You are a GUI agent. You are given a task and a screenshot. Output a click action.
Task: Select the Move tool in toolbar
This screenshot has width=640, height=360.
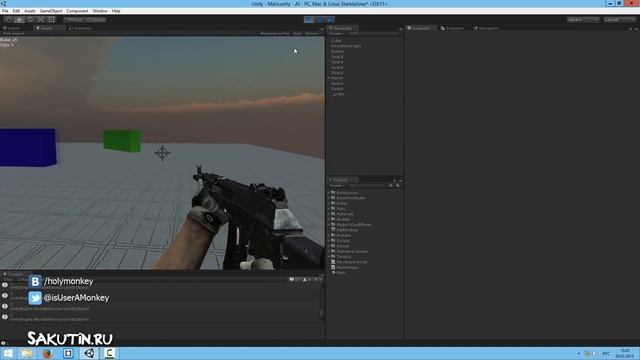[19, 20]
